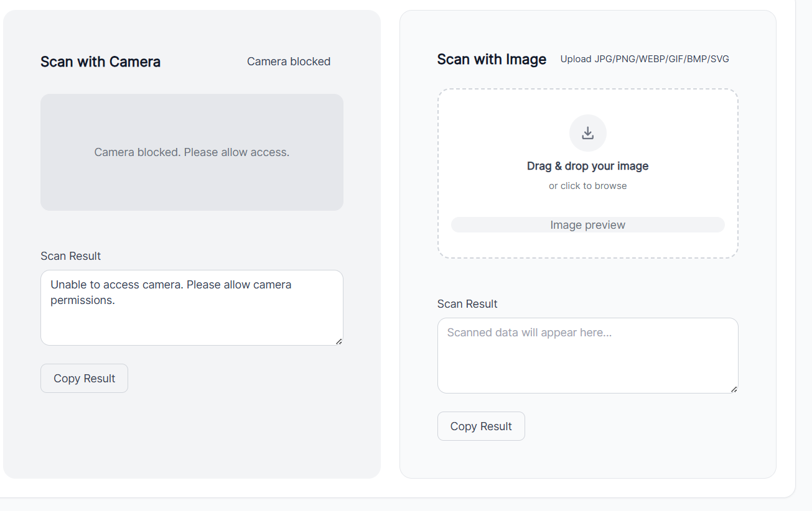Click inside the camera Scan Result textarea
Screen dimensions: 812x511
tap(191, 308)
